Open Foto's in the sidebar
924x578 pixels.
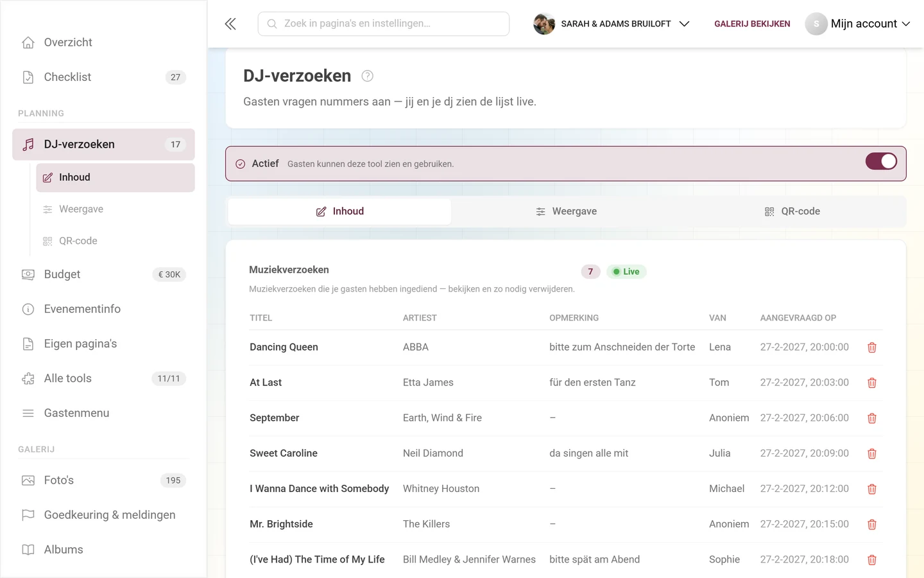coord(103,480)
